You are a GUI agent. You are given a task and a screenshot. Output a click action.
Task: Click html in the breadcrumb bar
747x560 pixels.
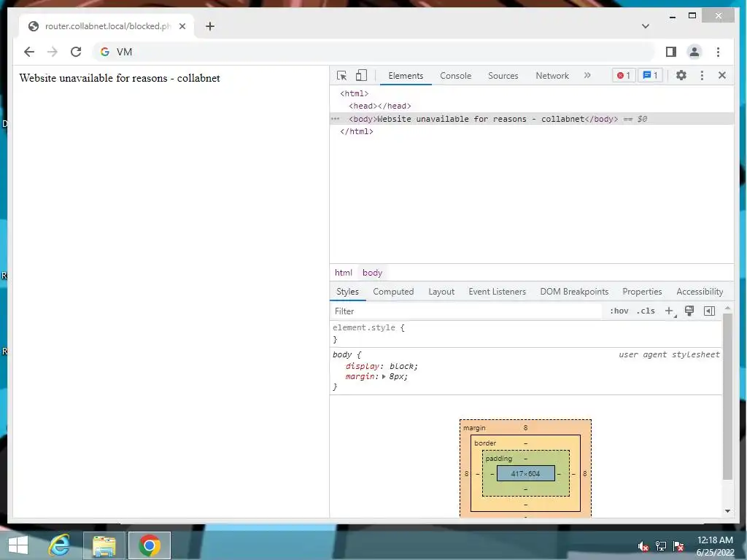coord(343,273)
